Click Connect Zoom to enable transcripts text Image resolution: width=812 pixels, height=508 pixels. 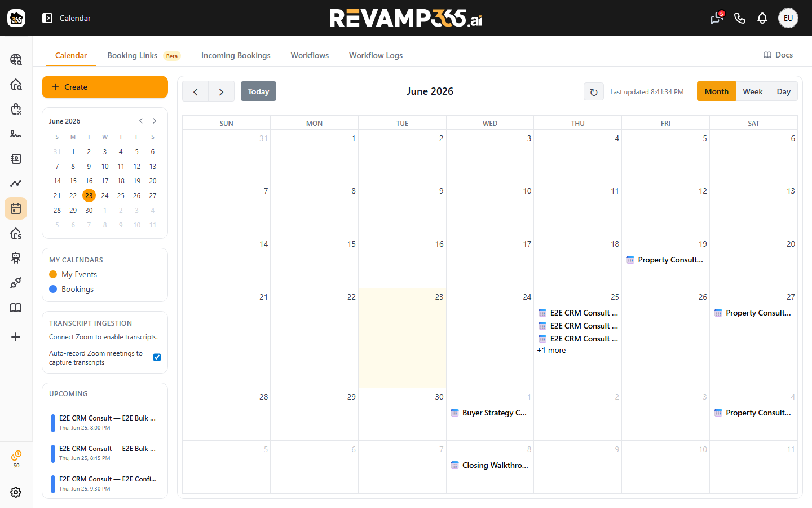tap(103, 337)
